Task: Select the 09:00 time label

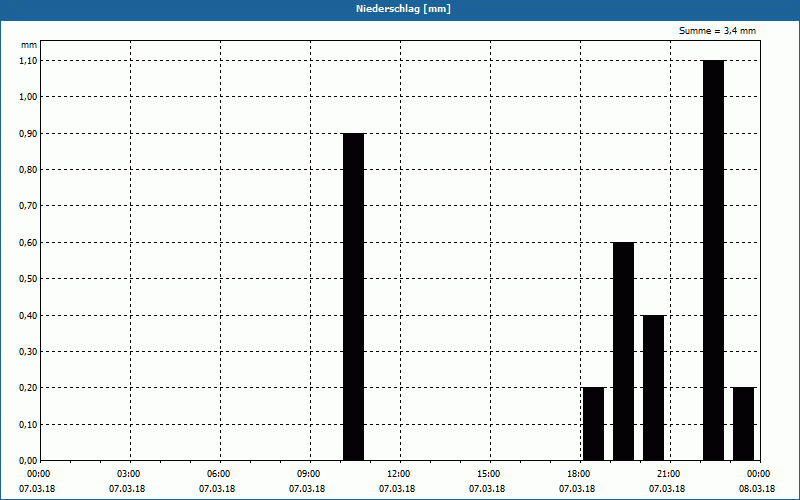Action: point(309,474)
